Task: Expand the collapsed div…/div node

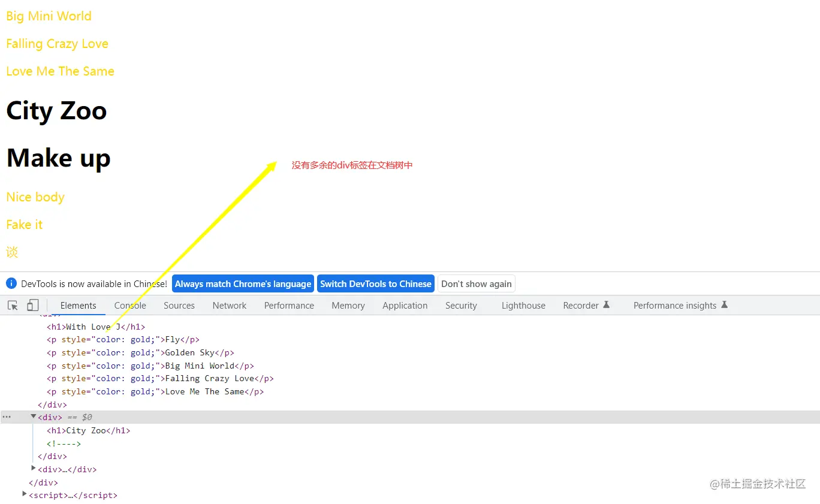Action: [34, 469]
